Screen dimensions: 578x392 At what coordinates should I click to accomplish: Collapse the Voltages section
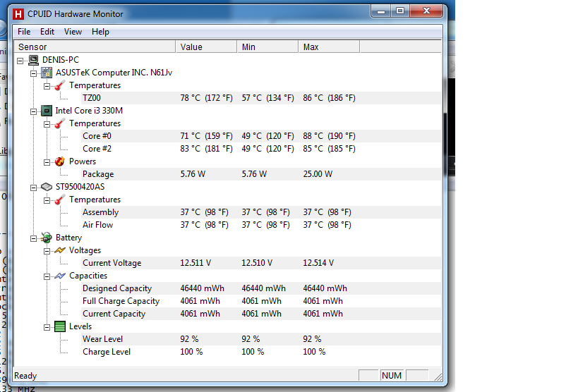(47, 251)
